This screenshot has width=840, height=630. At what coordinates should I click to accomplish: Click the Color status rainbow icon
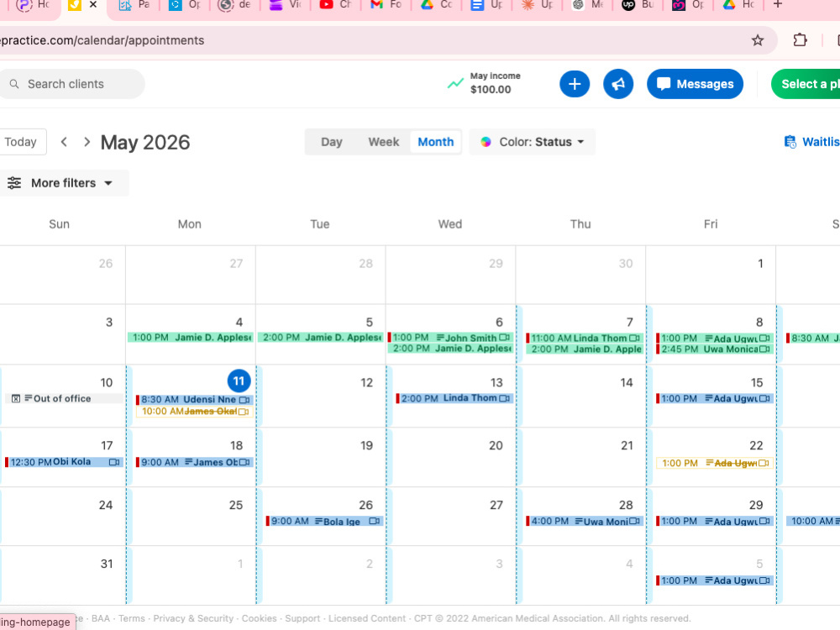click(486, 142)
